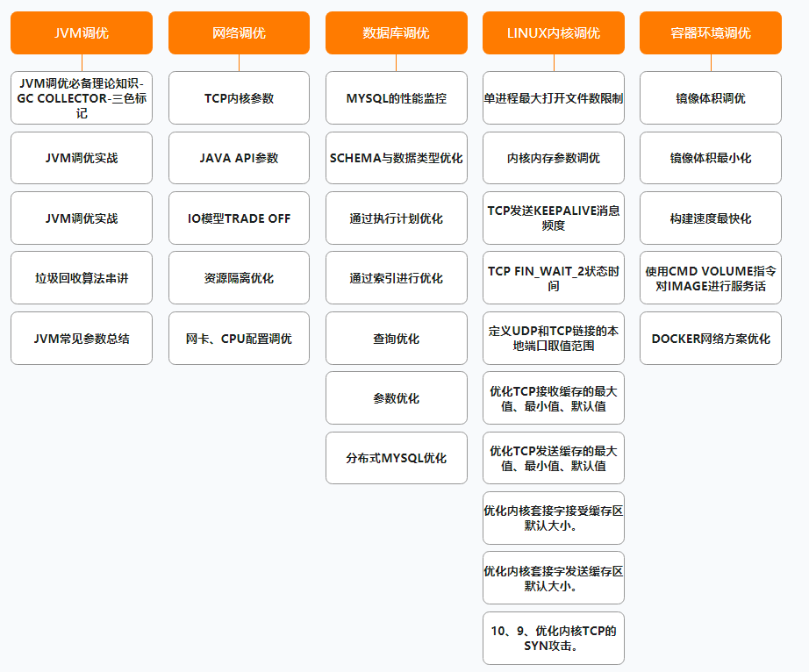Image resolution: width=809 pixels, height=672 pixels.
Task: Open the MYSQL的性能监控 item
Action: [396, 98]
